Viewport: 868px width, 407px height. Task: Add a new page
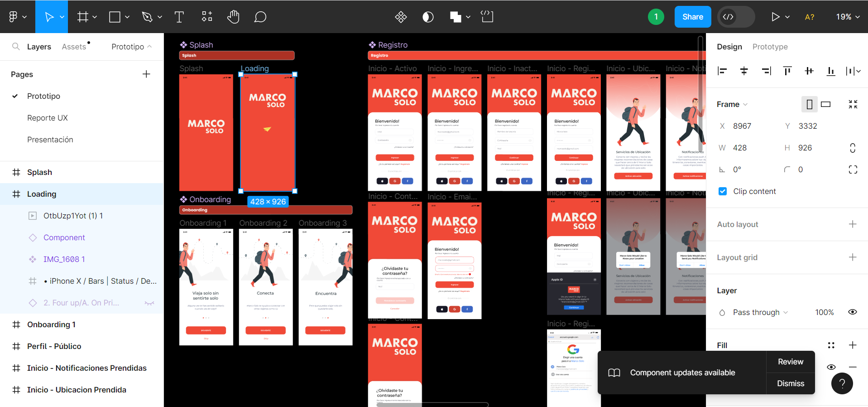coord(146,74)
